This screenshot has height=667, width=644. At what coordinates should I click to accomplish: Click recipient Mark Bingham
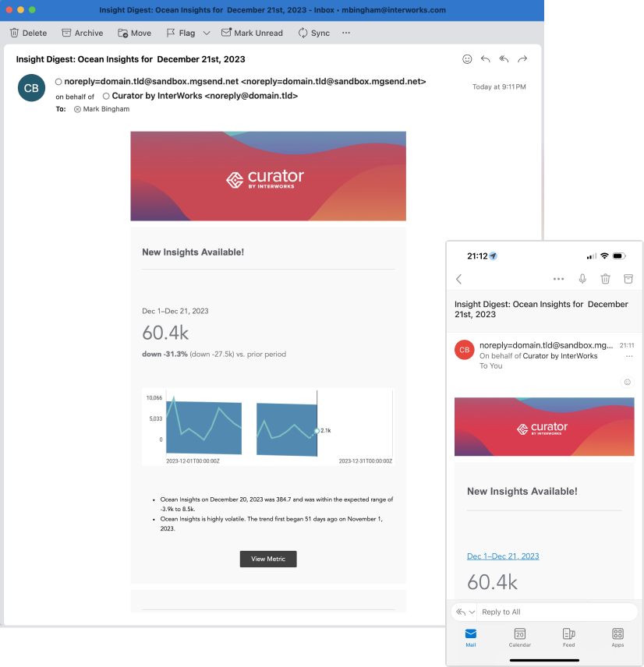coord(106,109)
